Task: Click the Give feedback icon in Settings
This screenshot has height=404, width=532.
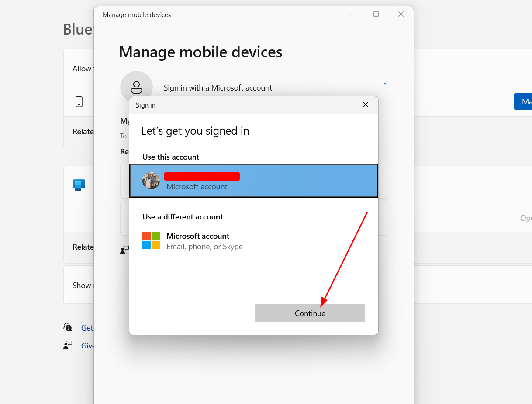Action: 68,345
